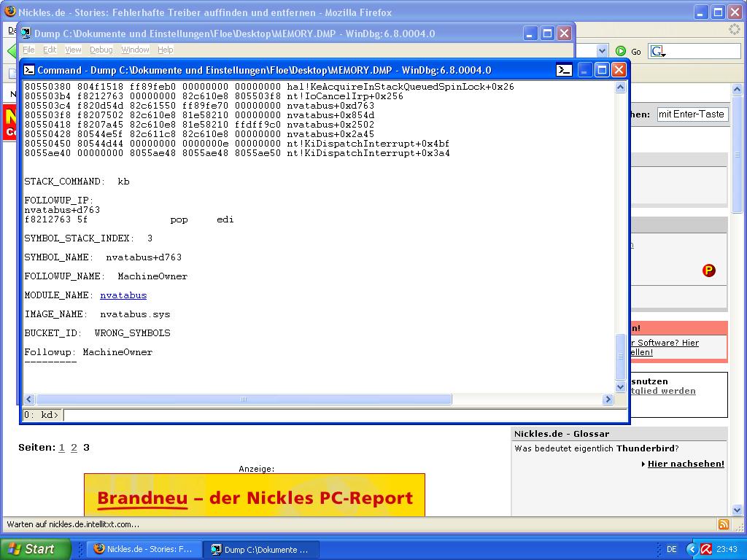747x560 pixels.
Task: Click the WinDbg icon in taskbar button
Action: point(216,549)
